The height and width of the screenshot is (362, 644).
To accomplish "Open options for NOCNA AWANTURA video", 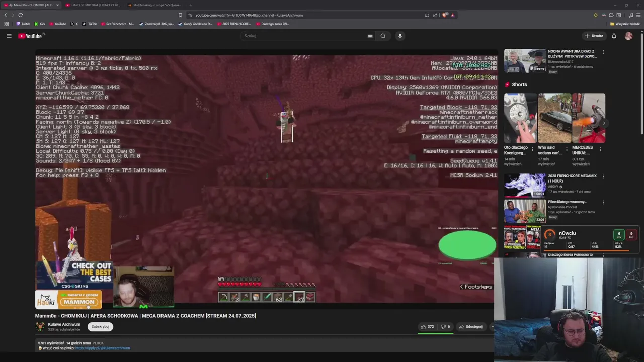I will tap(603, 52).
